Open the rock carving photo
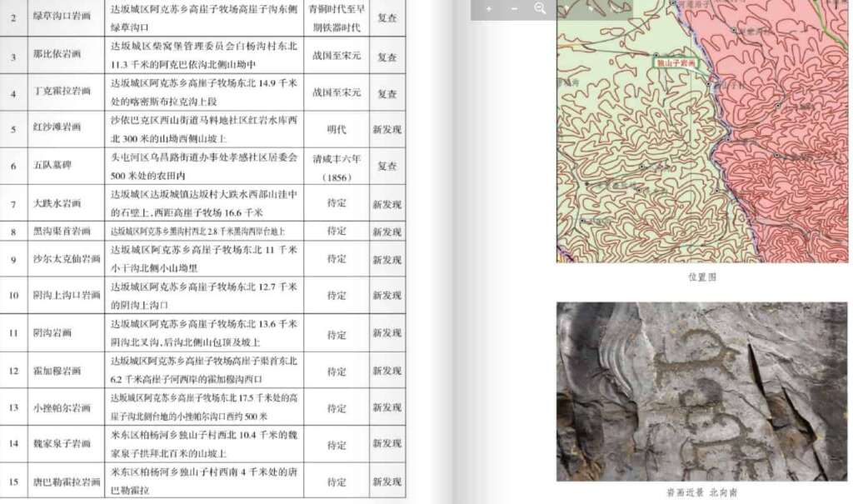853x504 pixels. click(x=701, y=391)
